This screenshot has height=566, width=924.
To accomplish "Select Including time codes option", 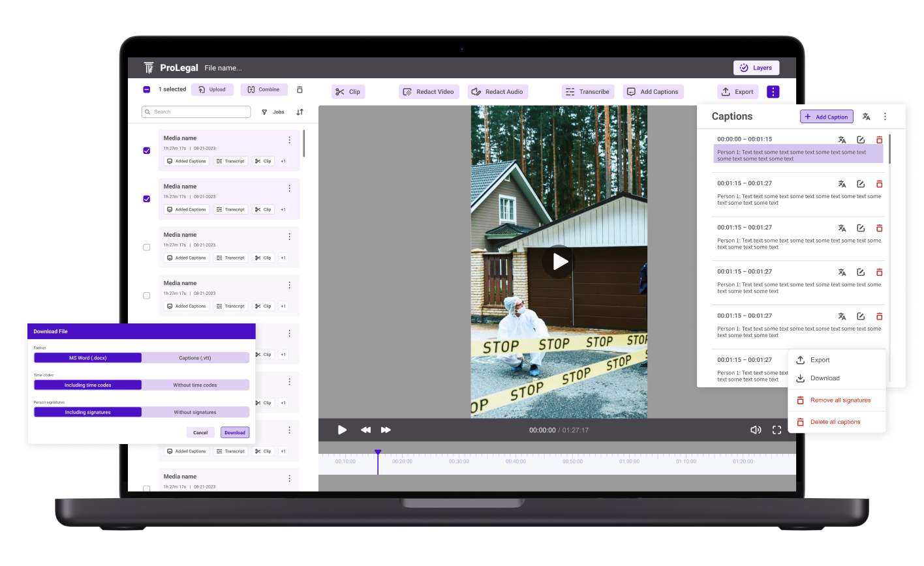I will 88,385.
